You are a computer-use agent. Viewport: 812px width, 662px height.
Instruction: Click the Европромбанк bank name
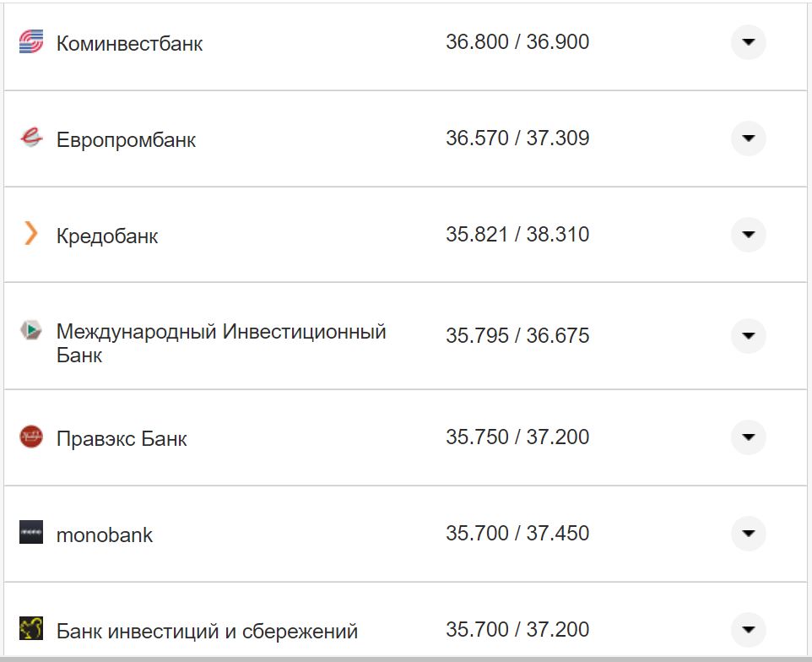(125, 139)
